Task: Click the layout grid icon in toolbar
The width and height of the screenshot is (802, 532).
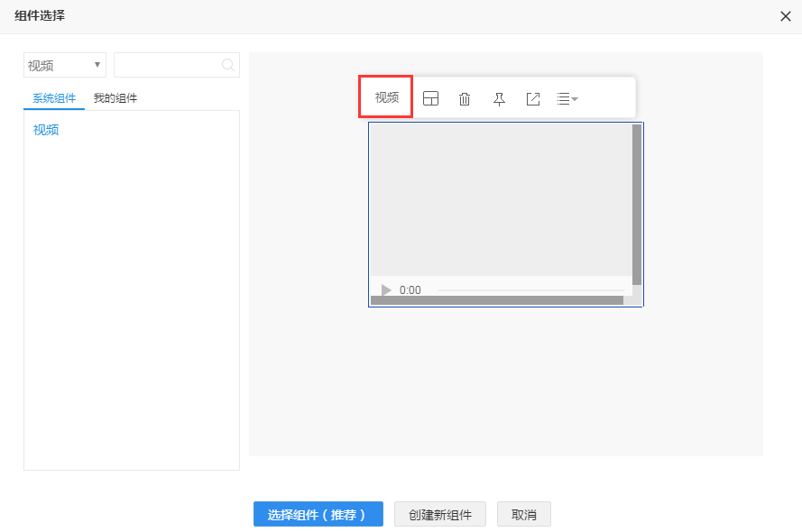Action: click(x=431, y=99)
